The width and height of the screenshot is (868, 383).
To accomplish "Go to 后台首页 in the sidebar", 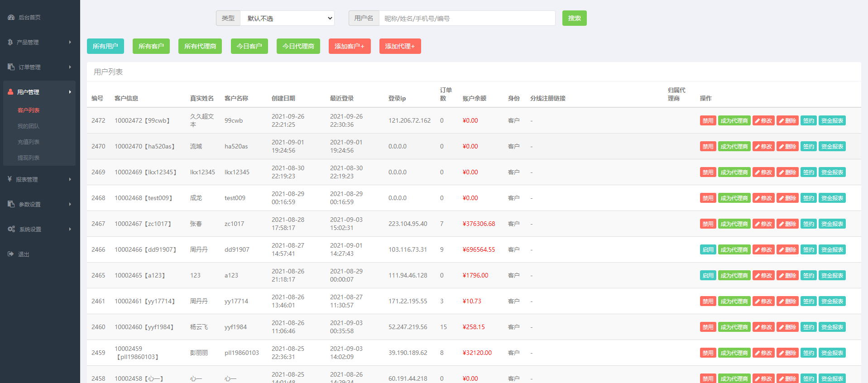I will [29, 17].
